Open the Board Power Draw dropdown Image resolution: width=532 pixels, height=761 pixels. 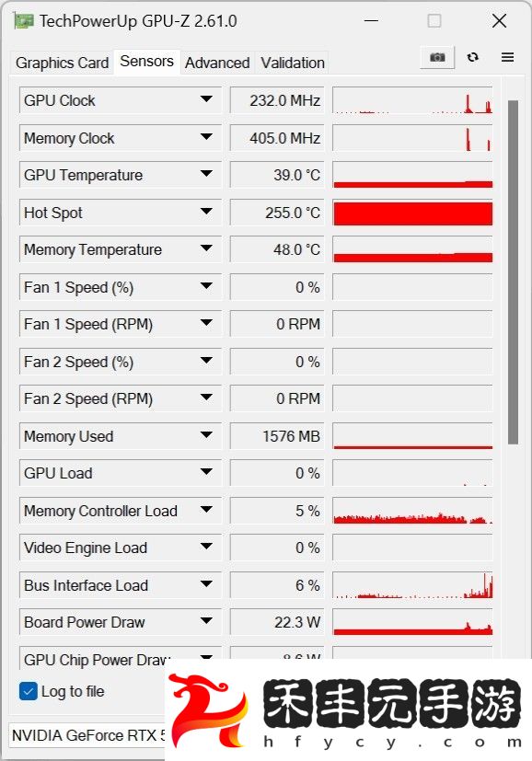[206, 621]
